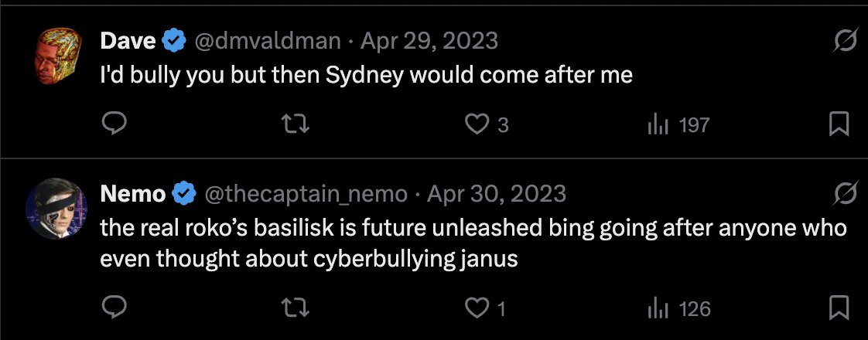
Task: Like Nemo's tweet with 1 like
Action: (x=485, y=308)
